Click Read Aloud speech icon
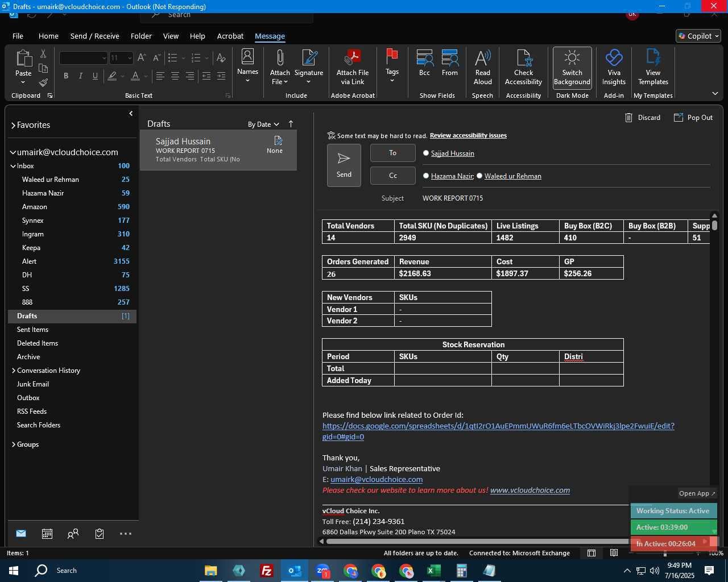The image size is (728, 582). (x=482, y=66)
